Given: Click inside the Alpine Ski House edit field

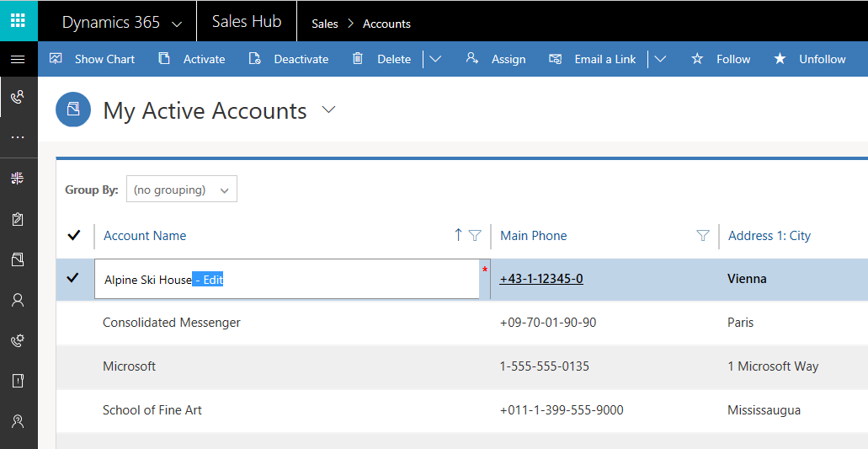Looking at the screenshot, I should [287, 279].
